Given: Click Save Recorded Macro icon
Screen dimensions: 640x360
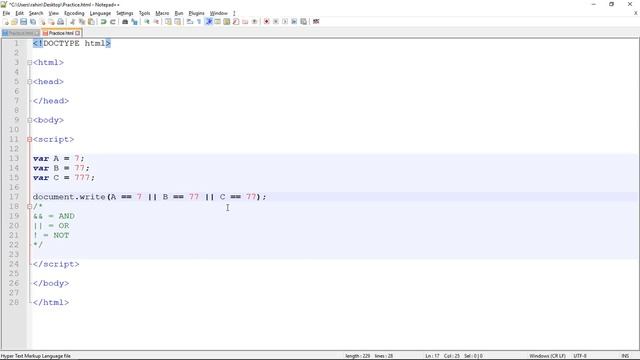Looking at the screenshot, I should pos(304,22).
